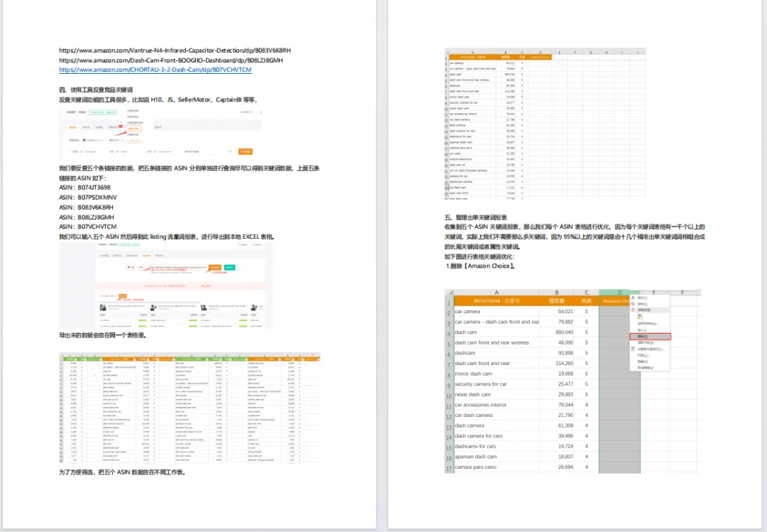The height and width of the screenshot is (532, 767).
Task: Click the line 如下图进行表格关键词优化：
Action: 479,256
